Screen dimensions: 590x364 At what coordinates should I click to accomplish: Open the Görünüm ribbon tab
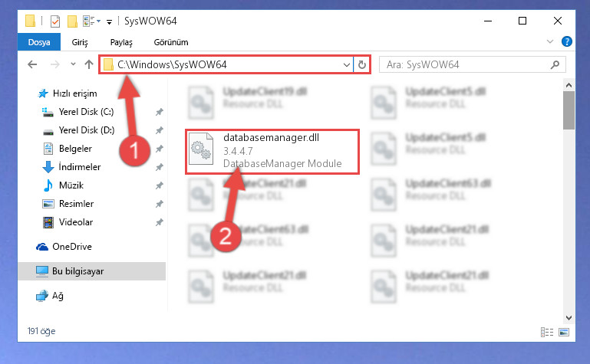(x=171, y=42)
